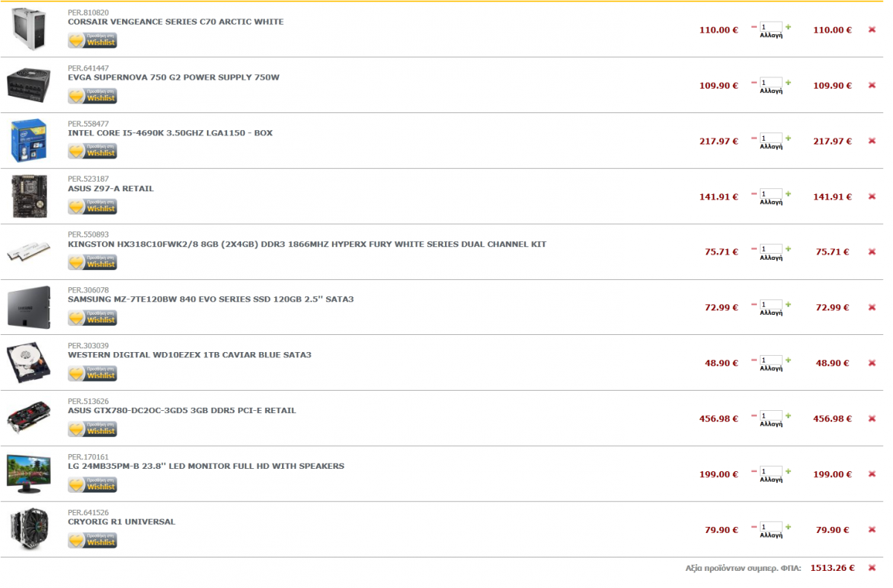Focus the quantity field for Samsung 840 EVO
893x588 pixels.
771,304
